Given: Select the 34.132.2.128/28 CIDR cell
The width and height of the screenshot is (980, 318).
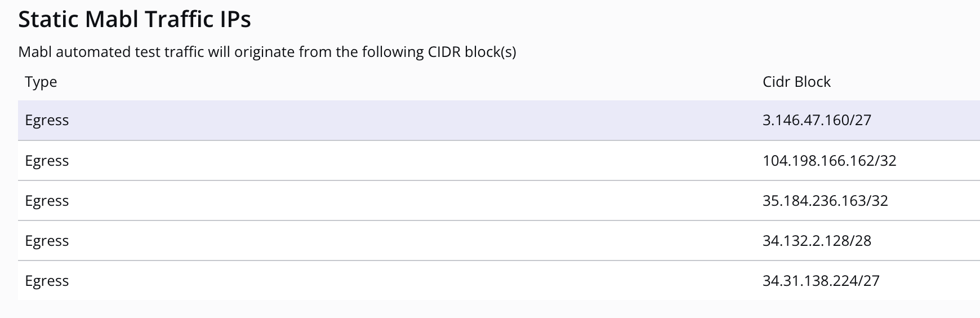Looking at the screenshot, I should click(x=817, y=241).
